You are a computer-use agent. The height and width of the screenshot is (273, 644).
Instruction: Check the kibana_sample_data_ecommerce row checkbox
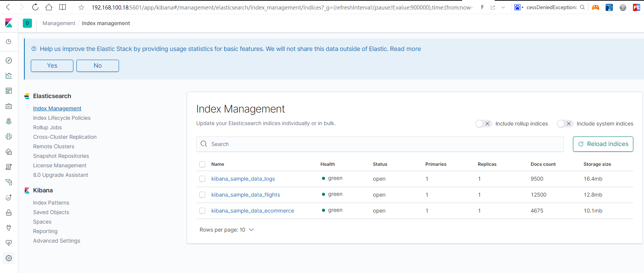[202, 211]
